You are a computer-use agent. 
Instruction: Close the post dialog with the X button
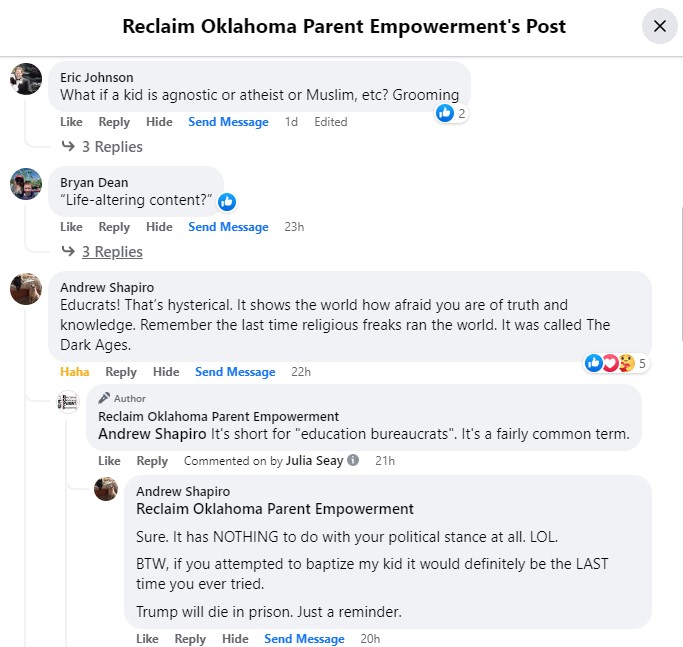click(659, 26)
